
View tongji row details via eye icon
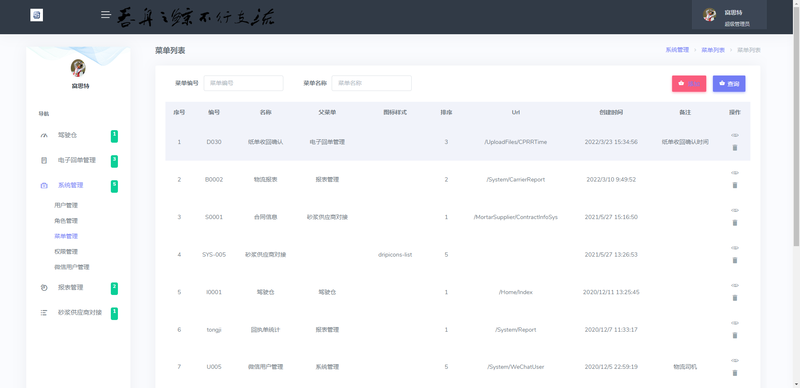(735, 323)
